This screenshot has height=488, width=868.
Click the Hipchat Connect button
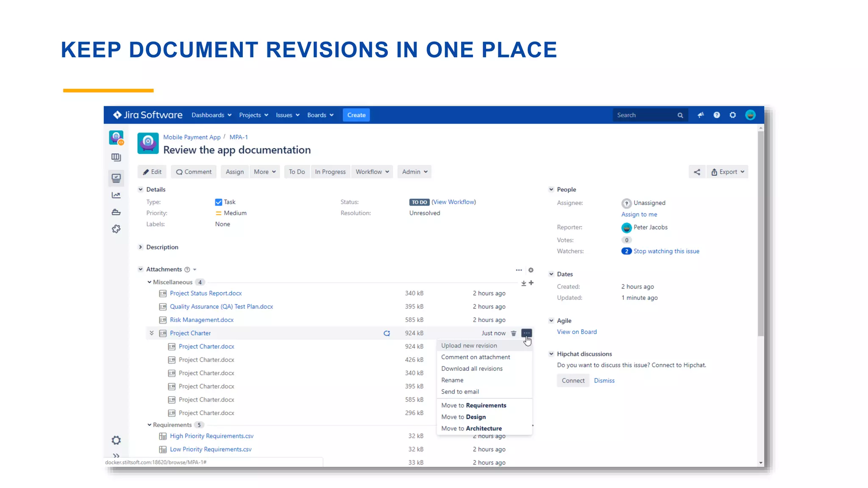tap(573, 380)
